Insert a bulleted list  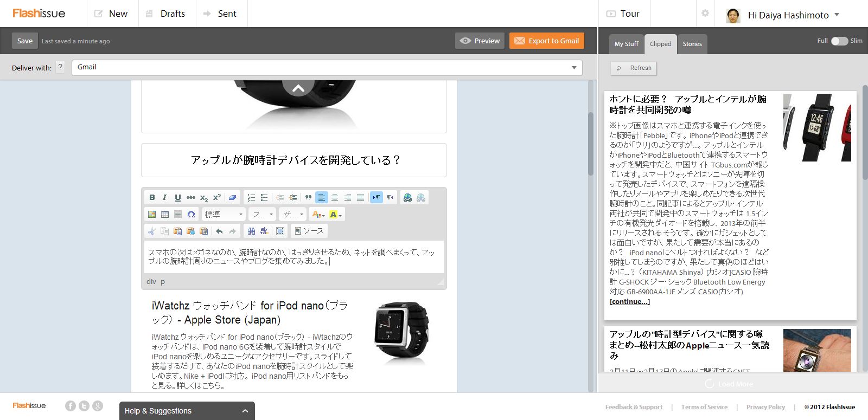(x=264, y=197)
